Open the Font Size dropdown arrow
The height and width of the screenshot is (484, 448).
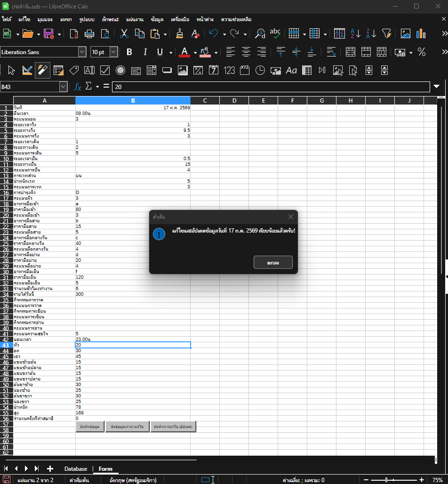113,52
